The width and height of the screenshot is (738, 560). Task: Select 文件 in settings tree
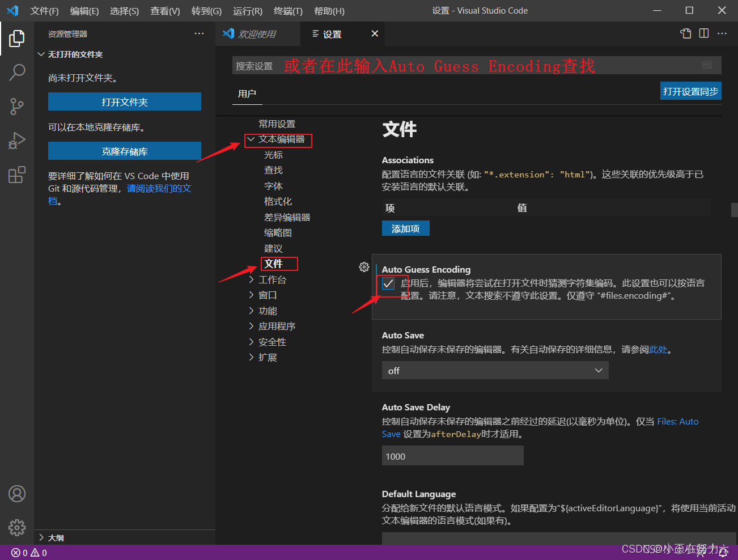(273, 264)
